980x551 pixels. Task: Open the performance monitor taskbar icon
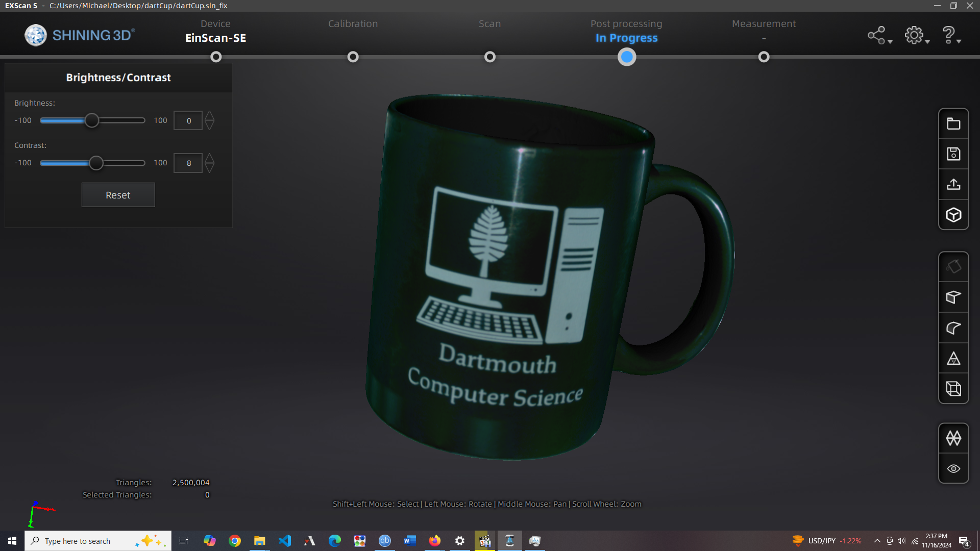pos(535,541)
